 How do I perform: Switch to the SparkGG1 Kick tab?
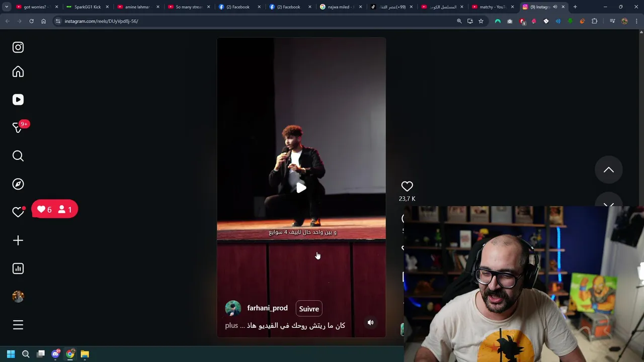[88, 7]
